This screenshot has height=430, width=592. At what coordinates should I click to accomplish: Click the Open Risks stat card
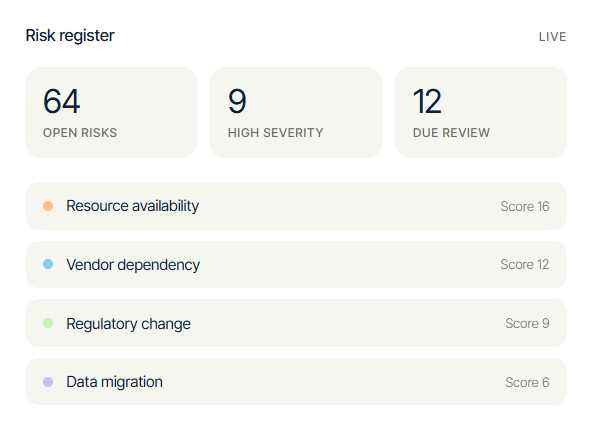coord(111,113)
